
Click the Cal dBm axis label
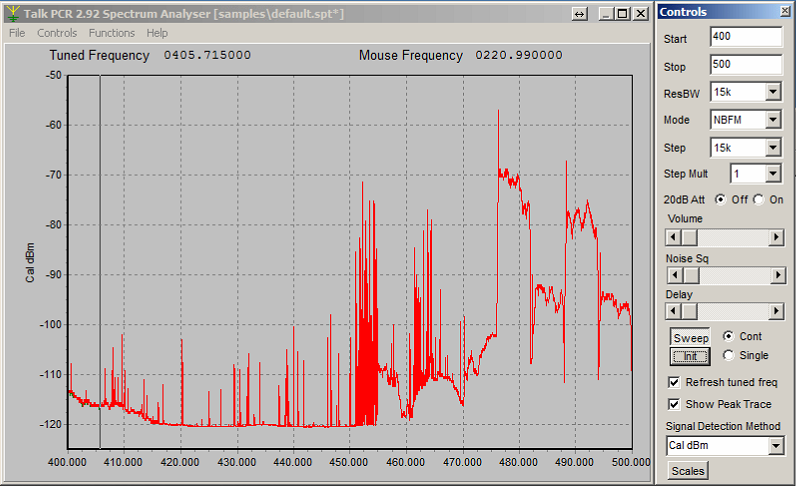pos(30,263)
